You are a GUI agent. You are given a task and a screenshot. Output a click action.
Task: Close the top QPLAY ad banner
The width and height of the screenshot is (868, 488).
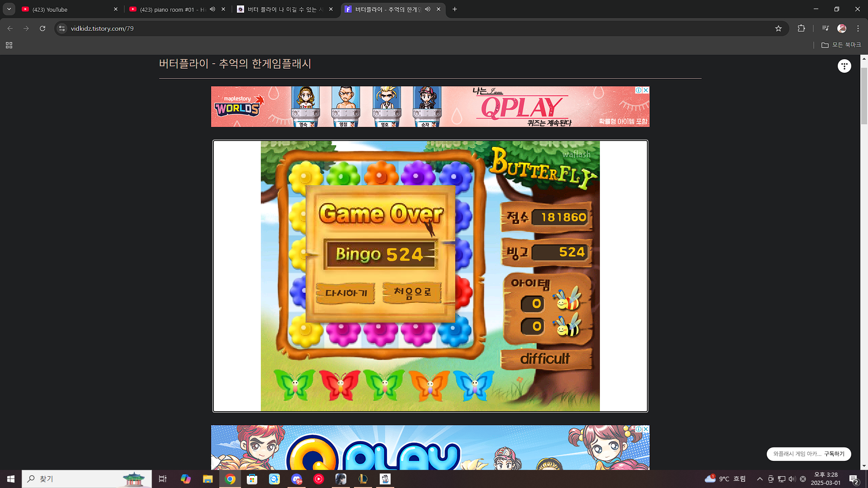coord(646,90)
